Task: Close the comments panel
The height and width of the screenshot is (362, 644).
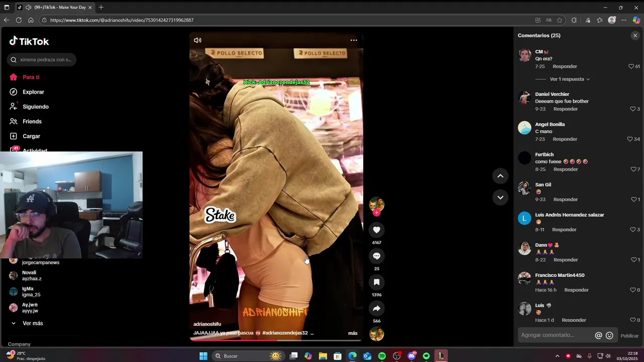Action: (635, 36)
